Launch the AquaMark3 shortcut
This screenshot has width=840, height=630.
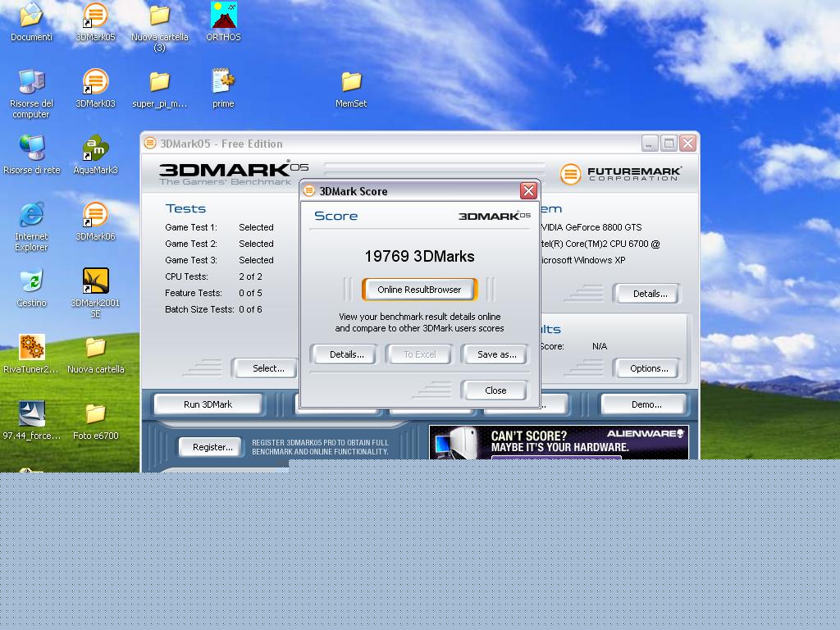coord(95,155)
